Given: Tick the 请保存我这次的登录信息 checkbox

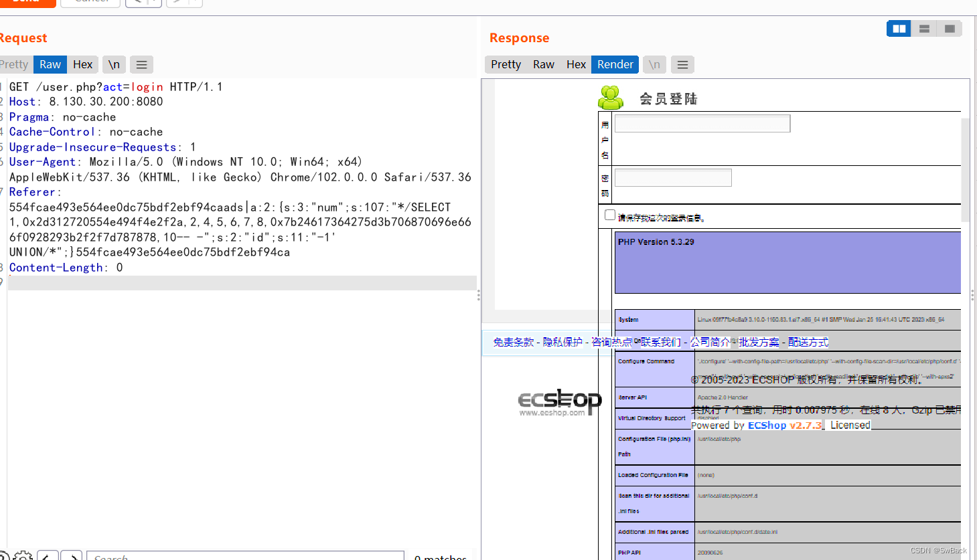Looking at the screenshot, I should (x=609, y=215).
